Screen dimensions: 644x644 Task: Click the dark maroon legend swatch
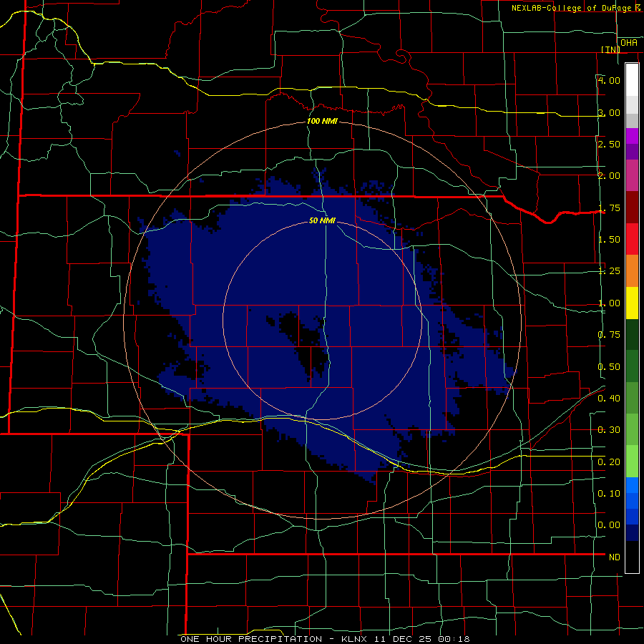(x=632, y=207)
